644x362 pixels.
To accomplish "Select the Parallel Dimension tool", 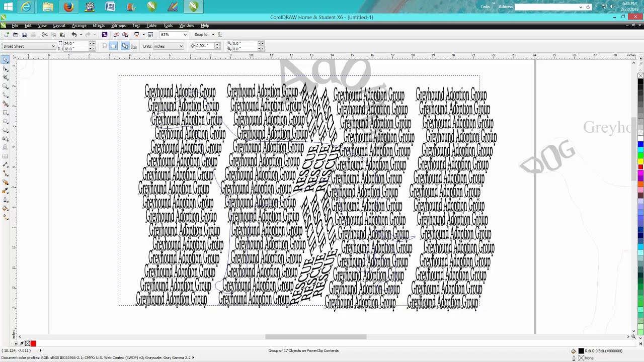I will 6,164.
